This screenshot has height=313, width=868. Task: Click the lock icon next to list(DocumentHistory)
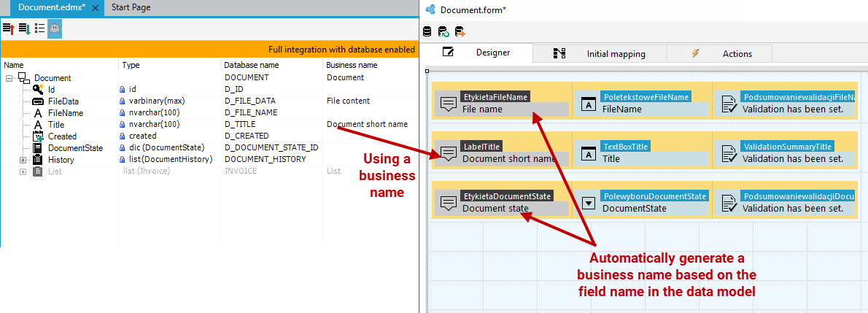coord(123,160)
